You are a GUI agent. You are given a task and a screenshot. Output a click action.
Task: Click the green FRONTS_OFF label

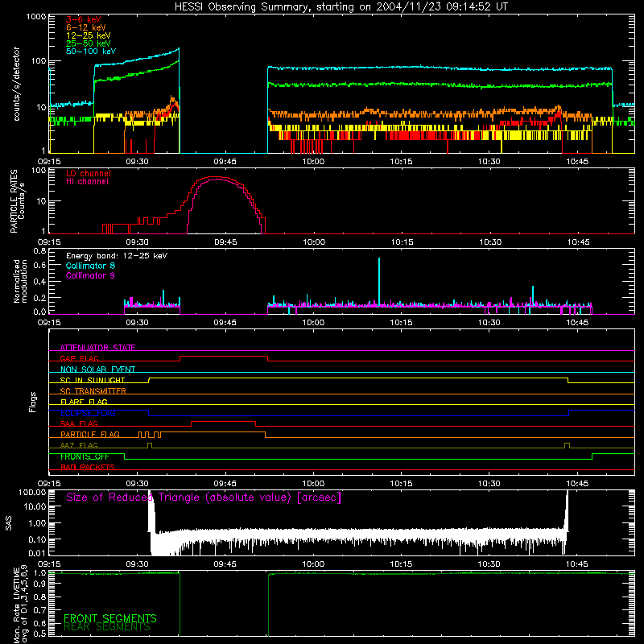click(85, 456)
